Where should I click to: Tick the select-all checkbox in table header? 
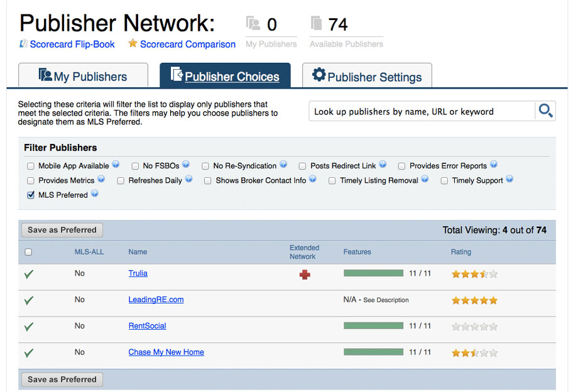click(28, 252)
